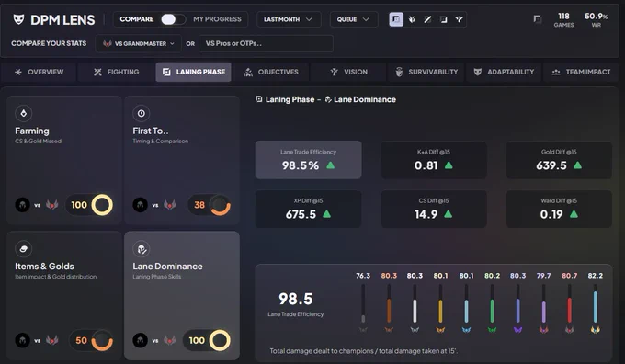Click the Master rank icon under 79.7
Image resolution: width=625 pixels, height=364 pixels.
(544, 330)
